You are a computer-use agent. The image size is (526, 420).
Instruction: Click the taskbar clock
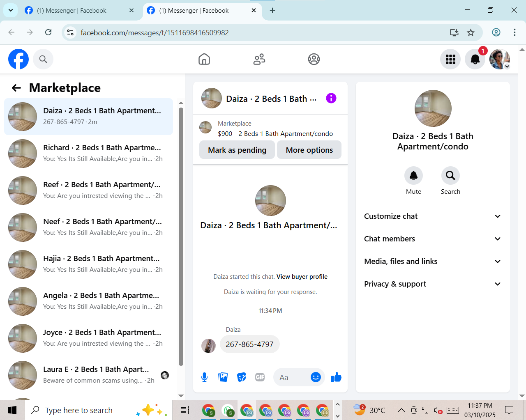pos(480,410)
